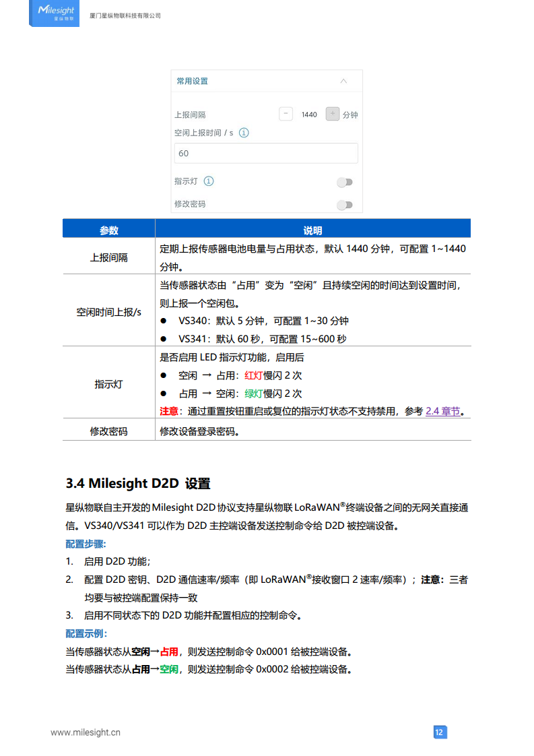The width and height of the screenshot is (534, 756).
Task: Click the 上报间隔 label in settings panel
Action: click(190, 115)
